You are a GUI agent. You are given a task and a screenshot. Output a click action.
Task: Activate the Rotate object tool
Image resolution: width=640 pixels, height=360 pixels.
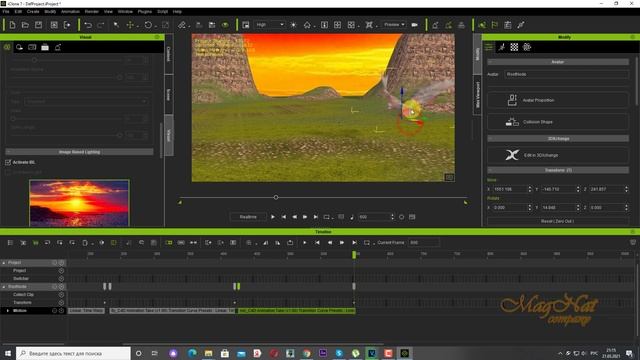coord(148,25)
